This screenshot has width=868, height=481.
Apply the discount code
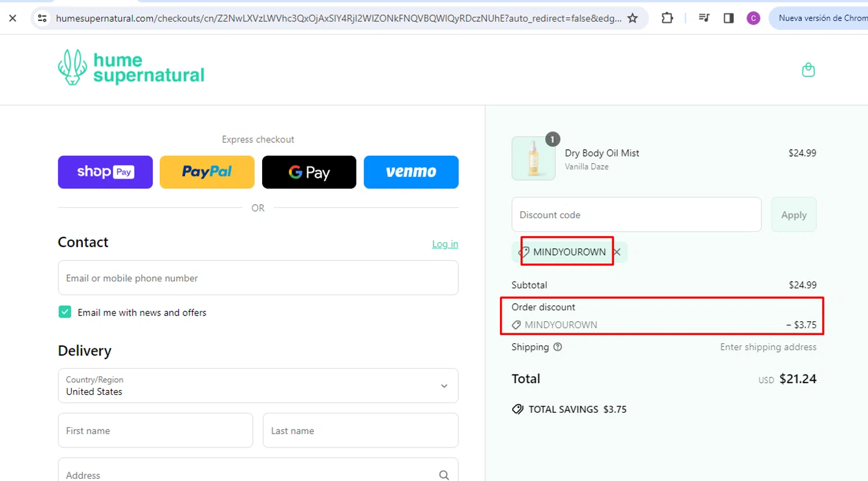click(x=794, y=215)
